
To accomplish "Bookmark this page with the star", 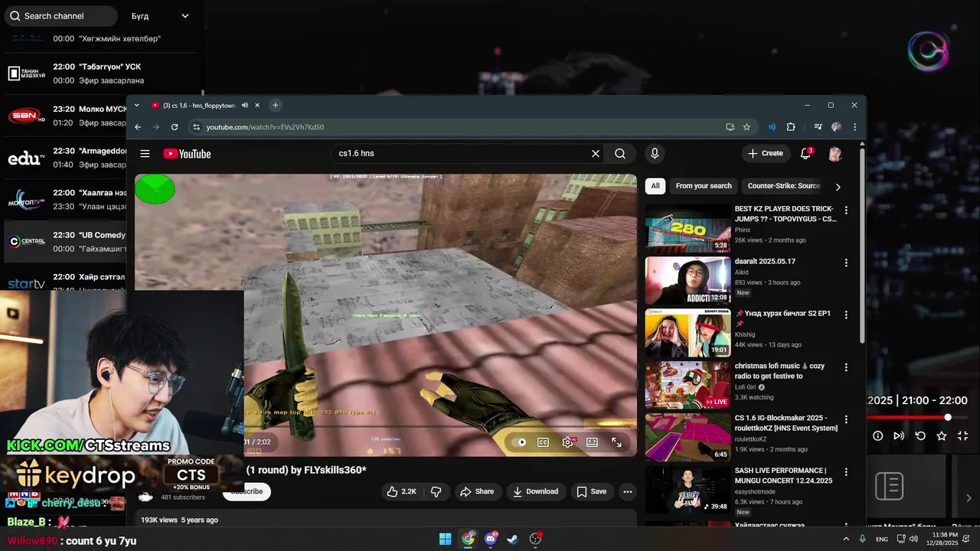I will [x=746, y=127].
